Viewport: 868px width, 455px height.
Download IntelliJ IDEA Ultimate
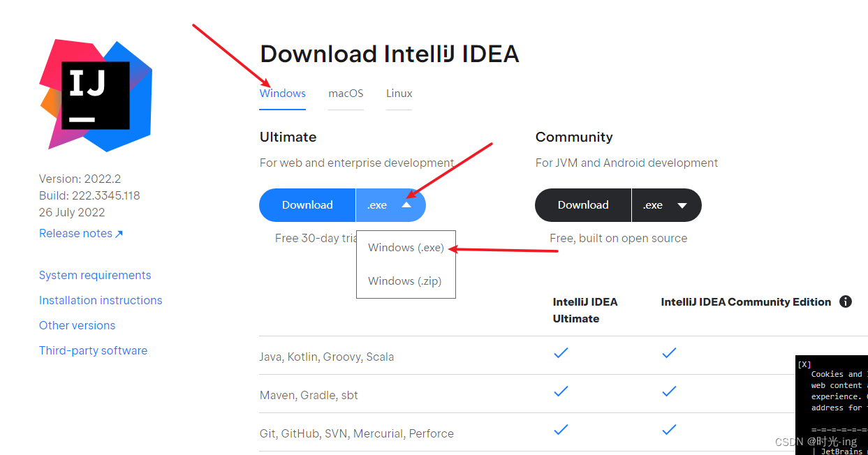(x=307, y=205)
